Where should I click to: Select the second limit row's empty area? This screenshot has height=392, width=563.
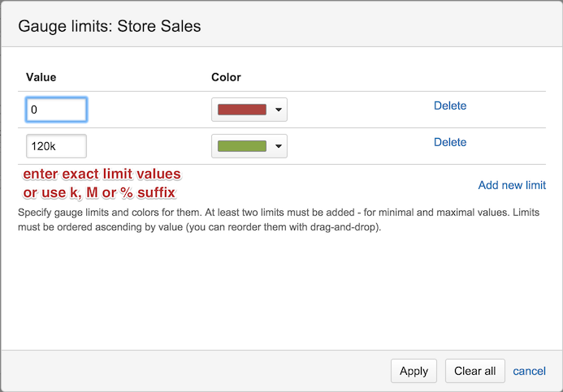(359, 146)
